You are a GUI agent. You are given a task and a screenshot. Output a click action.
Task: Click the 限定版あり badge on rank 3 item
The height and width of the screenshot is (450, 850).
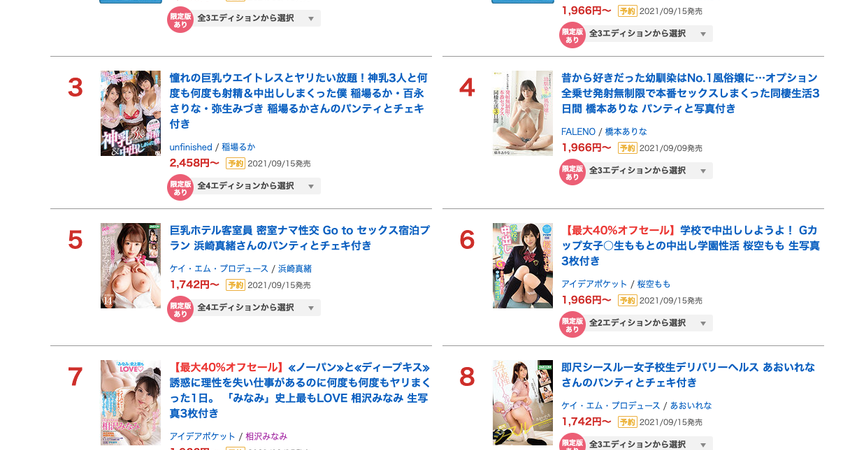(181, 188)
